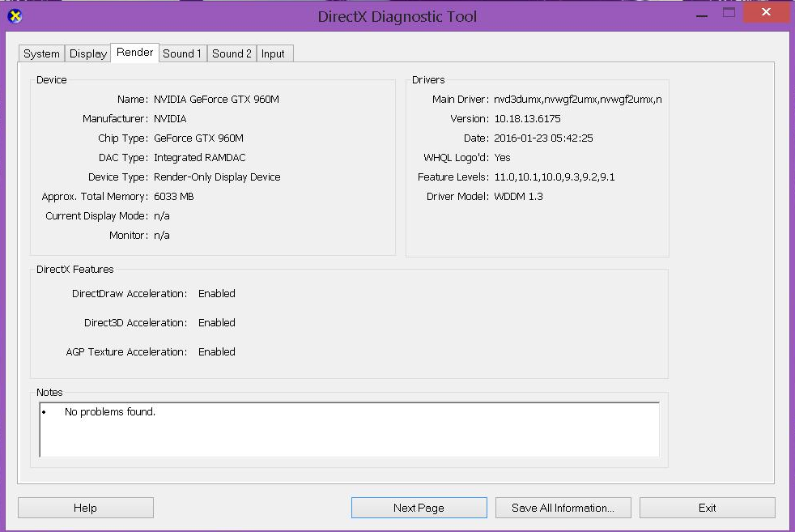Image resolution: width=795 pixels, height=532 pixels.
Task: Click the 'No problems found.' note text
Action: (110, 412)
